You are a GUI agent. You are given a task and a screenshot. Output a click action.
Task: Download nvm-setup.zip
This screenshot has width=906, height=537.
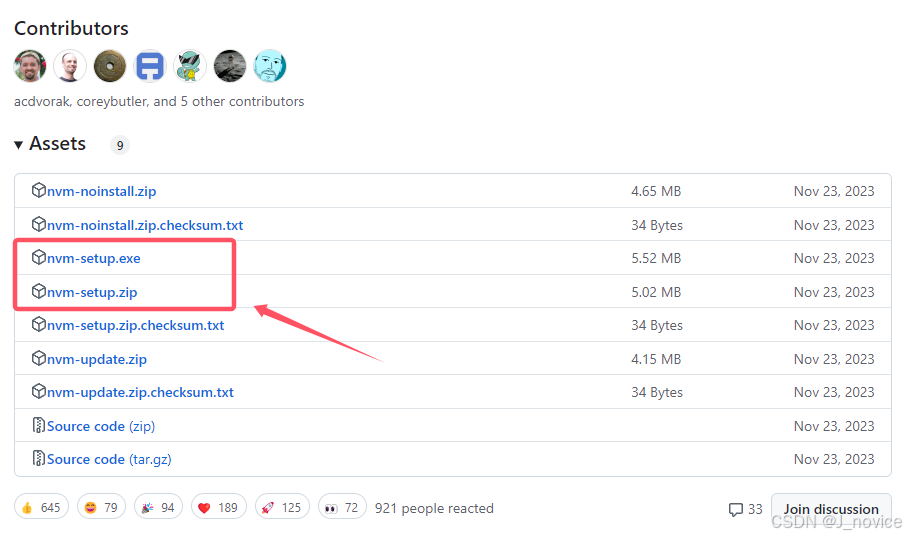[92, 292]
